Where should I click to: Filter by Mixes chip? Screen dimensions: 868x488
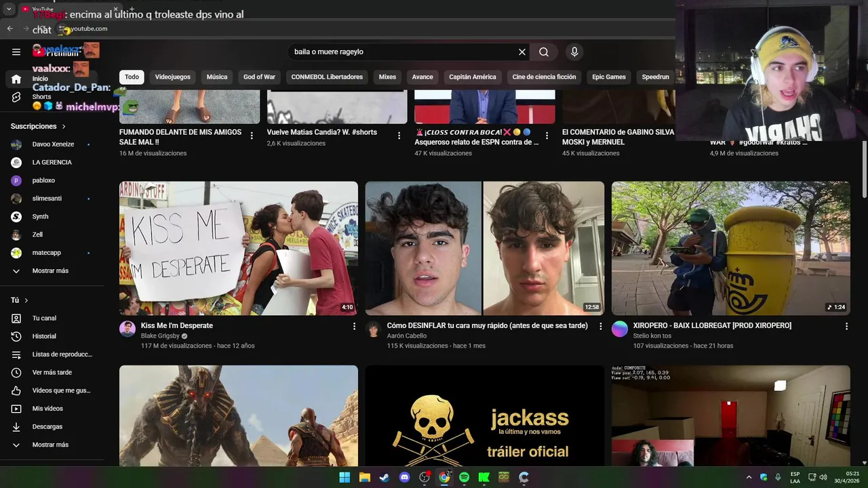[387, 77]
